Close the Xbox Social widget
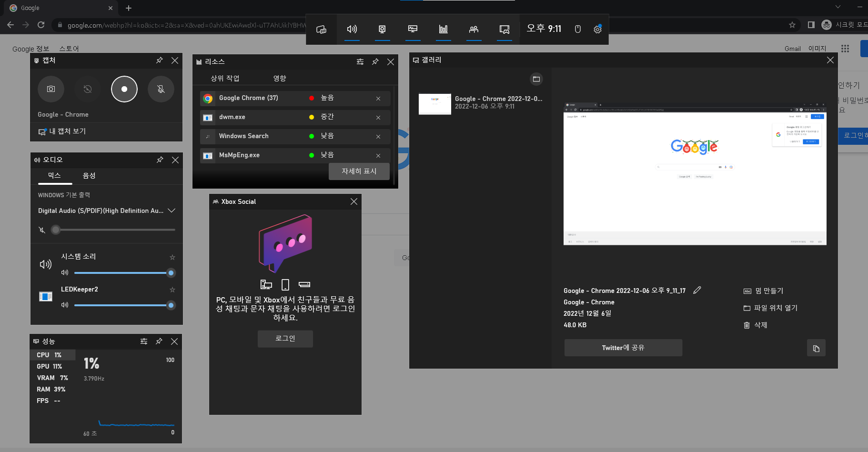The width and height of the screenshot is (868, 452). click(354, 201)
